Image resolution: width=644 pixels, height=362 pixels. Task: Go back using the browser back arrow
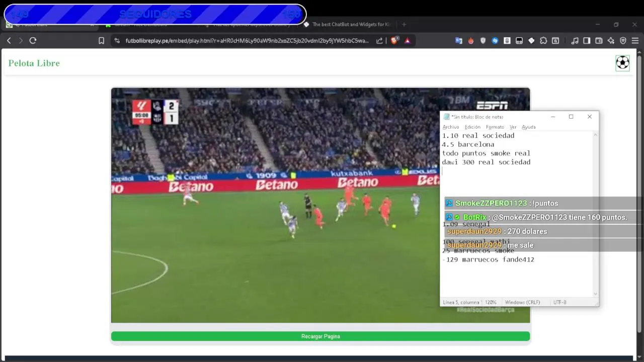9,41
